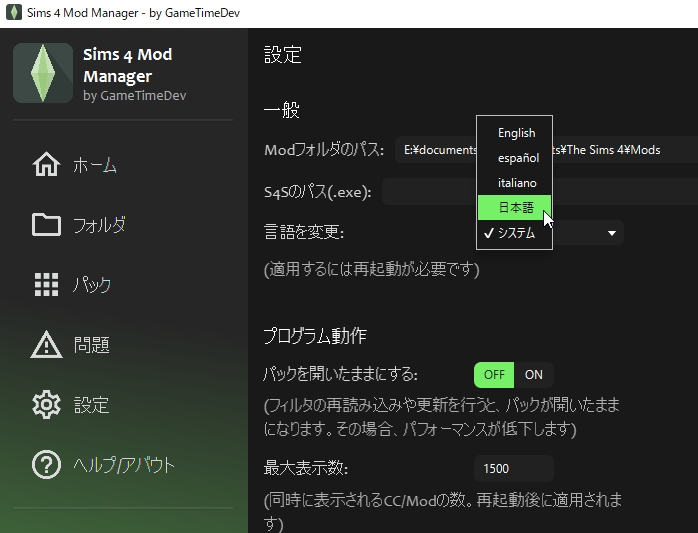Click the S4Sのパス(.exe) input field
Screen dimensions: 698x533
click(x=540, y=192)
